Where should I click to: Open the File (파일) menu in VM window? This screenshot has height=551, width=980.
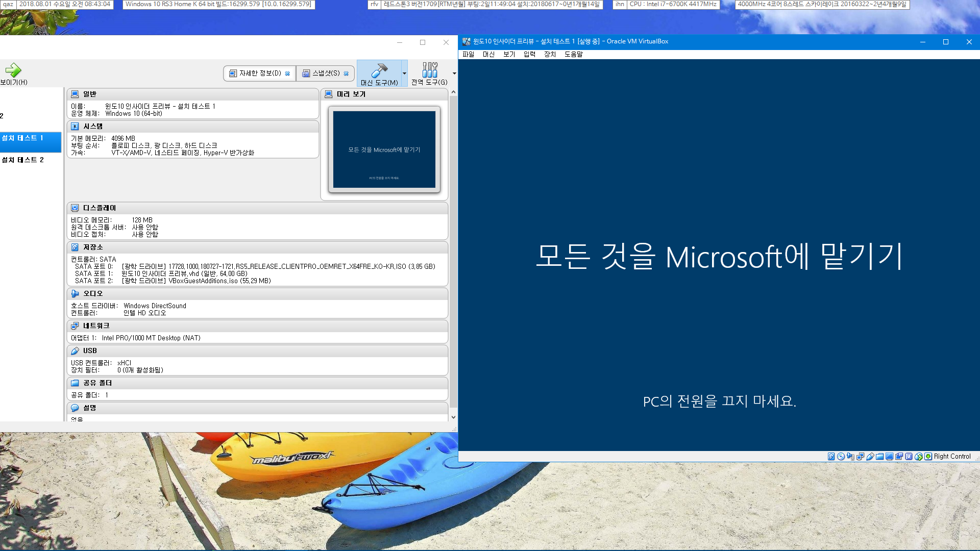point(468,54)
